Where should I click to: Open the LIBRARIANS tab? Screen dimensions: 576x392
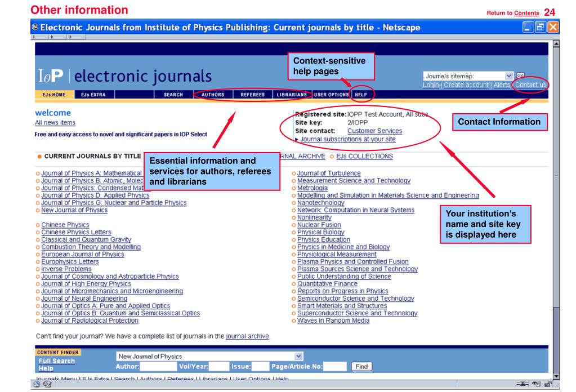292,95
